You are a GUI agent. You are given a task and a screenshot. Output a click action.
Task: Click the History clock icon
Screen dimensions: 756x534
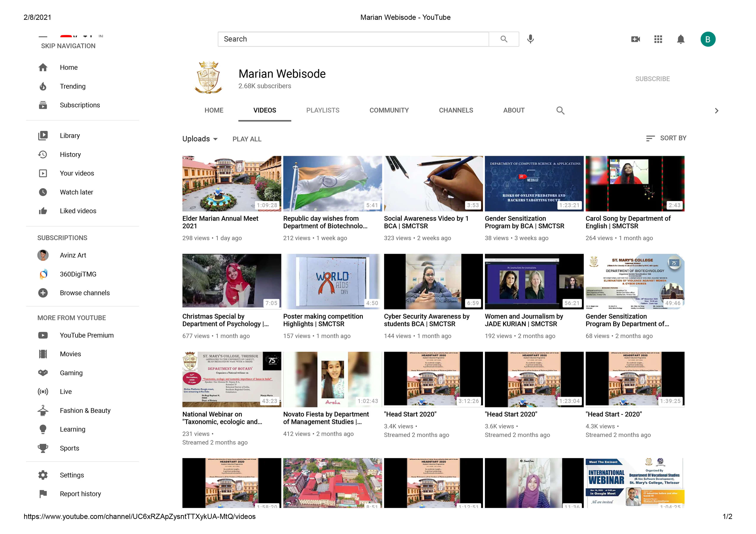[43, 154]
